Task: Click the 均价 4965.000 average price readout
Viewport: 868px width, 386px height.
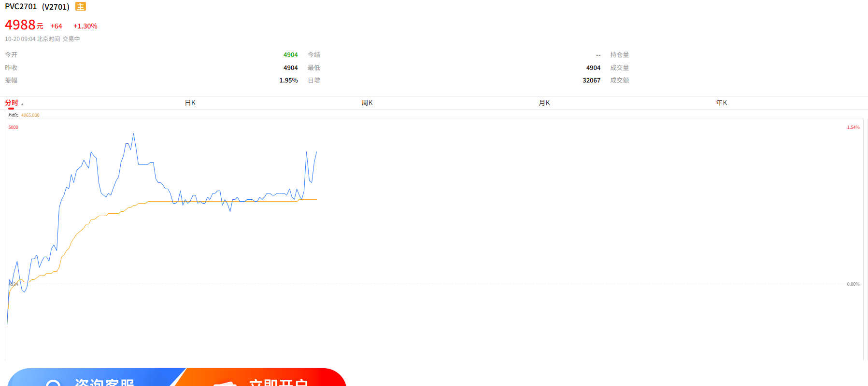Action: (24, 115)
